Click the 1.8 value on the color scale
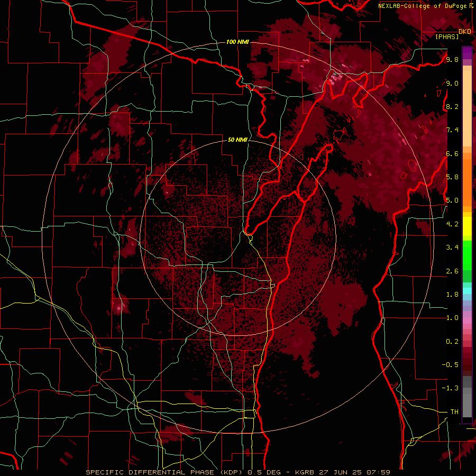This screenshot has width=476, height=476. coord(452,295)
